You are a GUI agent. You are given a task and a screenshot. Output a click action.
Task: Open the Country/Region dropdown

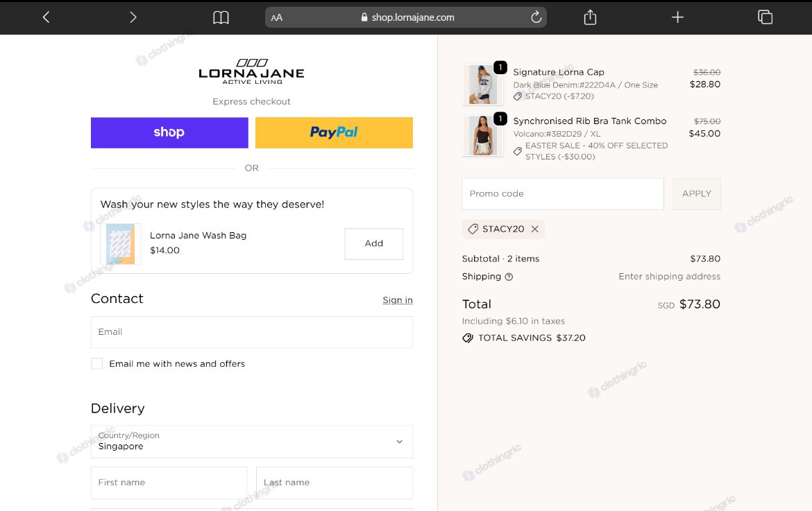(252, 442)
